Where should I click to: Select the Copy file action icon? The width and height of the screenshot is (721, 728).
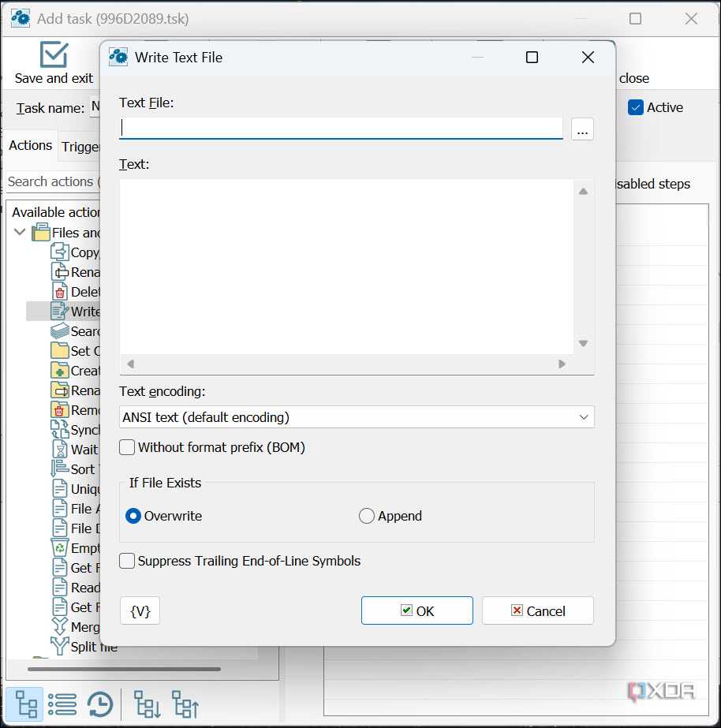tap(60, 252)
